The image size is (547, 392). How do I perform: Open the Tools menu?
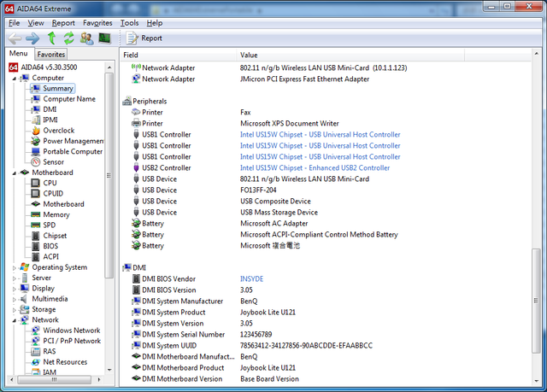pyautogui.click(x=129, y=23)
